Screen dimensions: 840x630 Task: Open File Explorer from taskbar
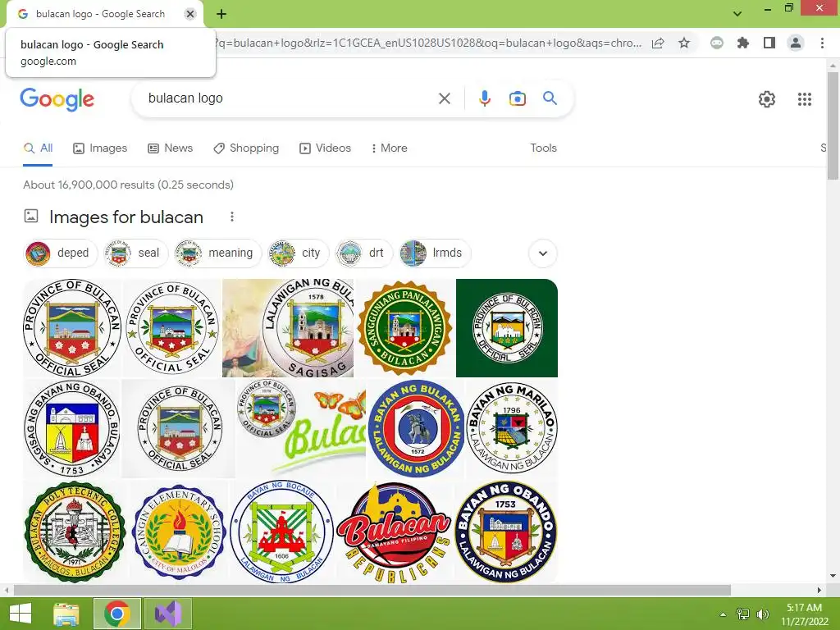66,614
